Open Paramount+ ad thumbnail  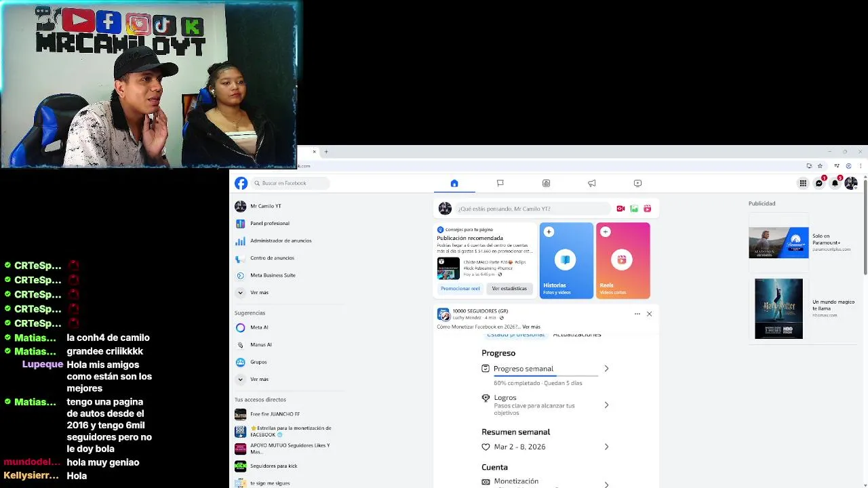778,243
